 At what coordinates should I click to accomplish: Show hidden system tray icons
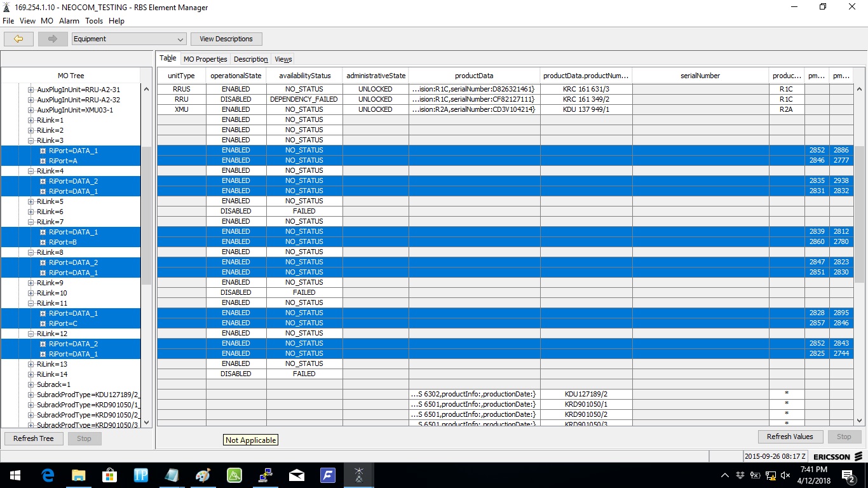click(x=725, y=475)
